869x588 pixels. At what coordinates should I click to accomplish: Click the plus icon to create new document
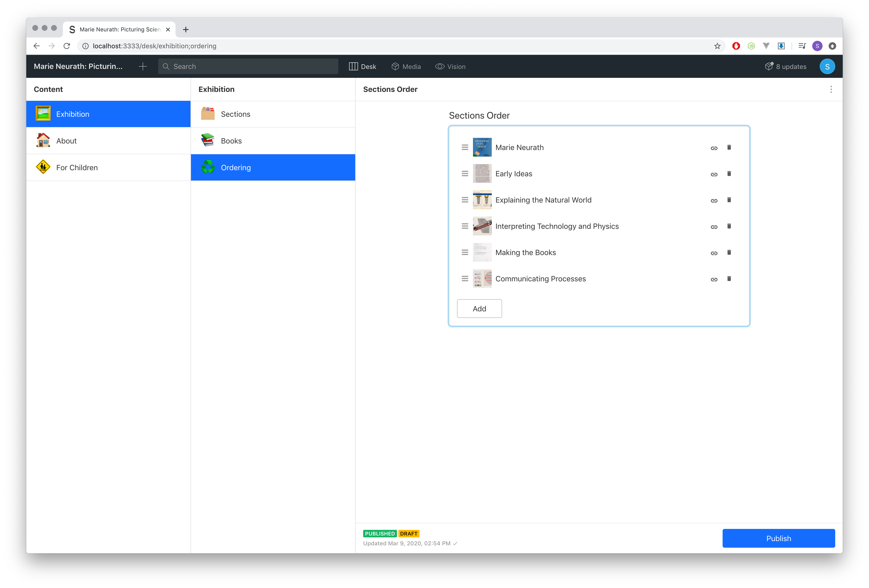(142, 67)
